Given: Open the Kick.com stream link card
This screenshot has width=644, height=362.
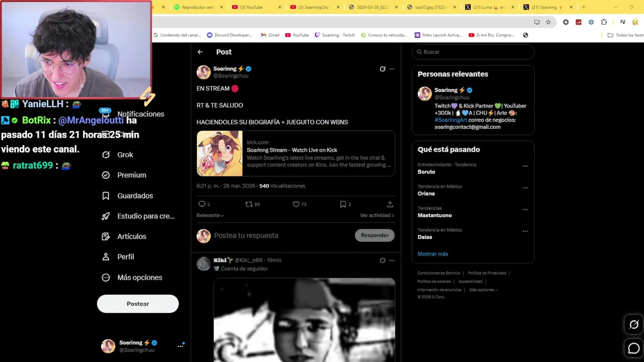Looking at the screenshot, I should click(296, 153).
